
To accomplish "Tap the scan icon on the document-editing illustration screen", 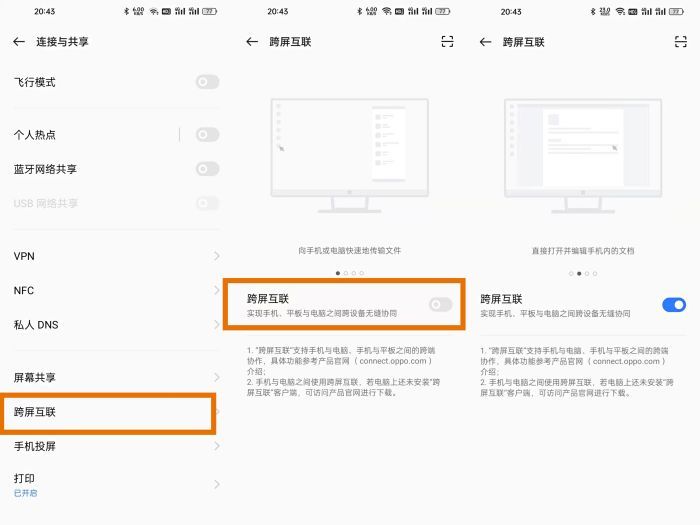I will pyautogui.click(x=680, y=42).
